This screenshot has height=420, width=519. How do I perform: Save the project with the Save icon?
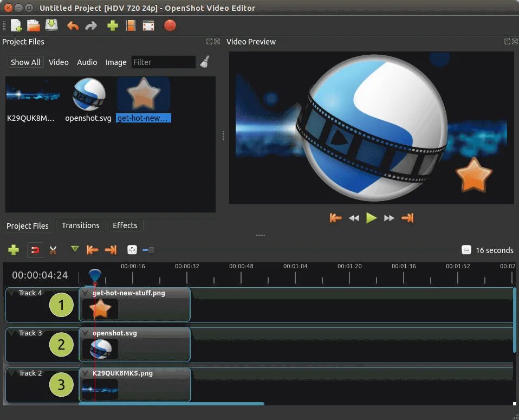[x=51, y=25]
